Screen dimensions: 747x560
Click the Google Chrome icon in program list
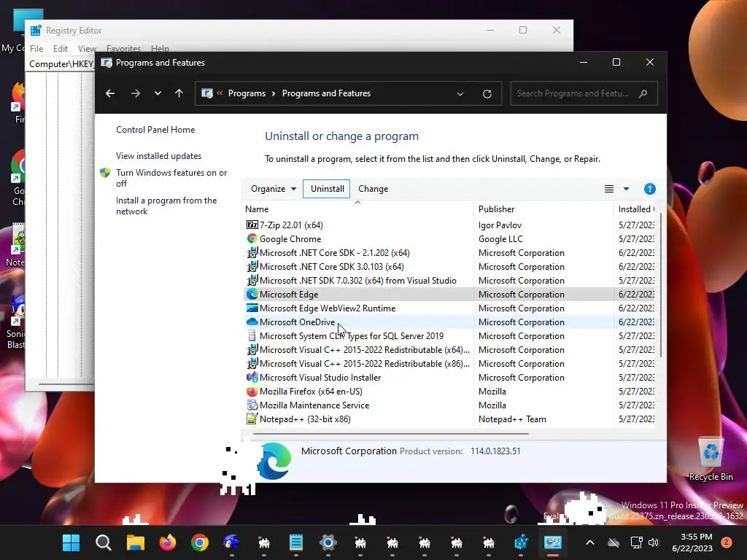pyautogui.click(x=252, y=238)
